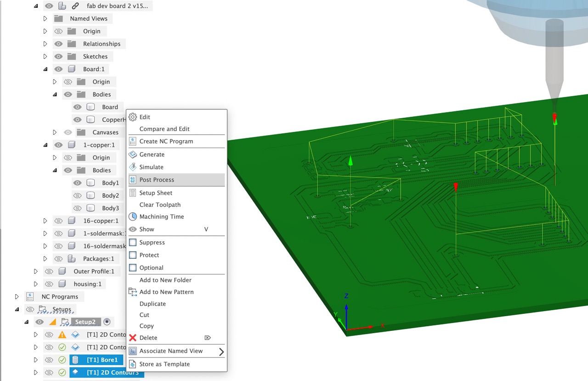Click the link icon on fab dev board
Screen dimensions: 588x381
(x=75, y=6)
